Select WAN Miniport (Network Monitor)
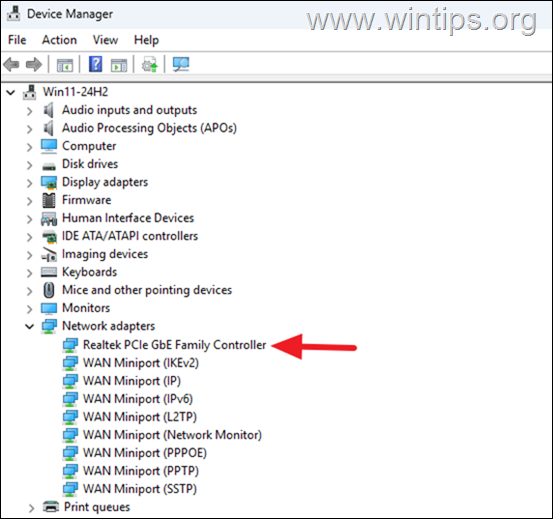Image resolution: width=553 pixels, height=519 pixels. coord(172,435)
